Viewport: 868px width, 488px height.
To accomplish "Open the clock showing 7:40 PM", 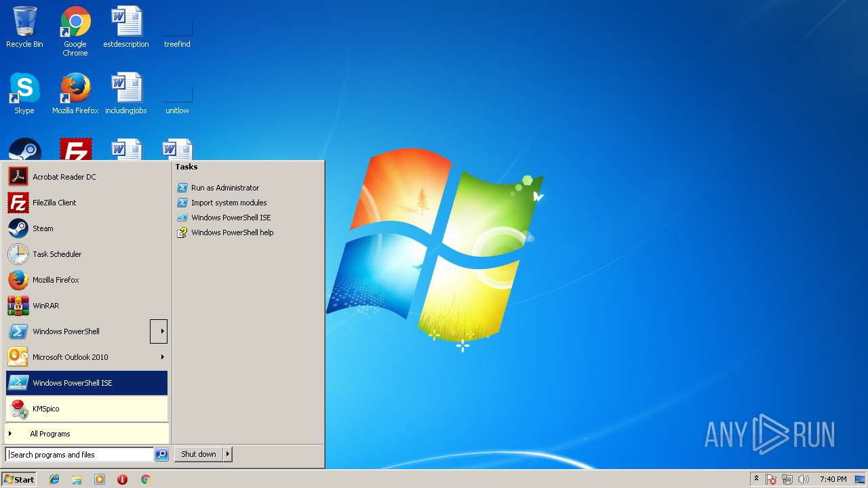I will point(833,479).
